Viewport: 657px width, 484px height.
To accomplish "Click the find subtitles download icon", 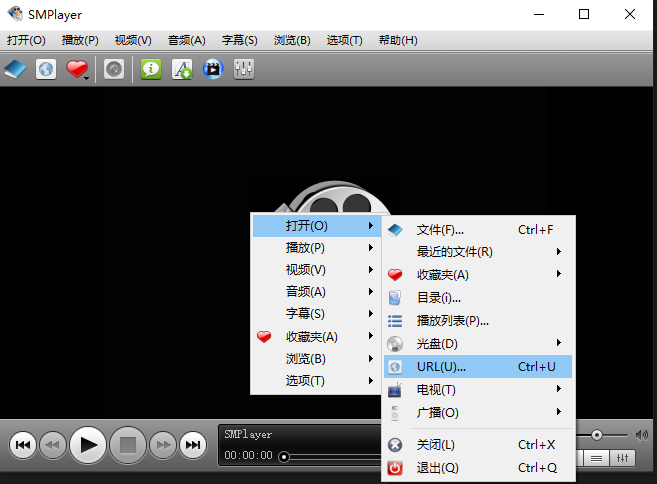I will click(x=182, y=69).
